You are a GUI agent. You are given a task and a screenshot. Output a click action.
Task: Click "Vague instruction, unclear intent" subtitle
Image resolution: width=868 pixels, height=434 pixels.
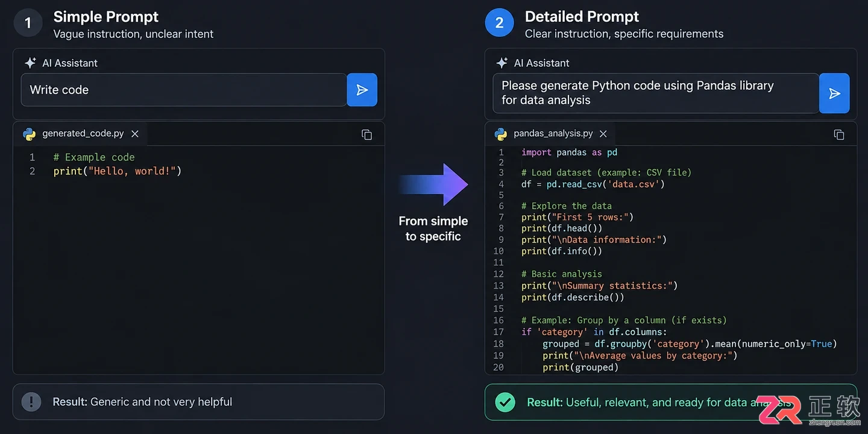[133, 34]
